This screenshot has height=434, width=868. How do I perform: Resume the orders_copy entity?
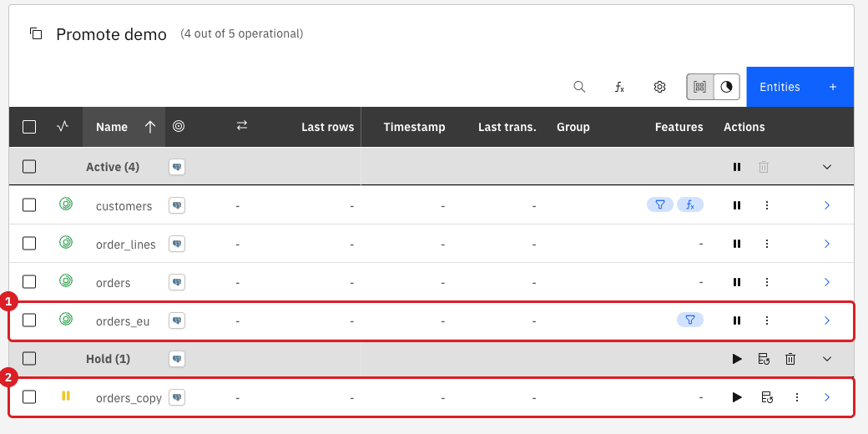(737, 397)
